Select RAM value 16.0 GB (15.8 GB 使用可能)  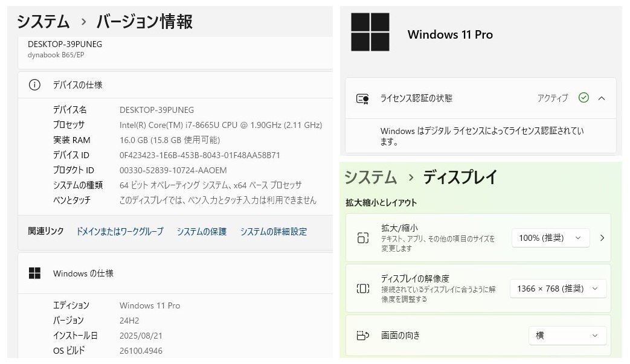(x=170, y=140)
